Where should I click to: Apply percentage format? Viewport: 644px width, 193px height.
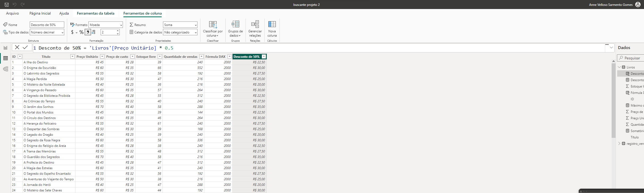[x=81, y=32]
